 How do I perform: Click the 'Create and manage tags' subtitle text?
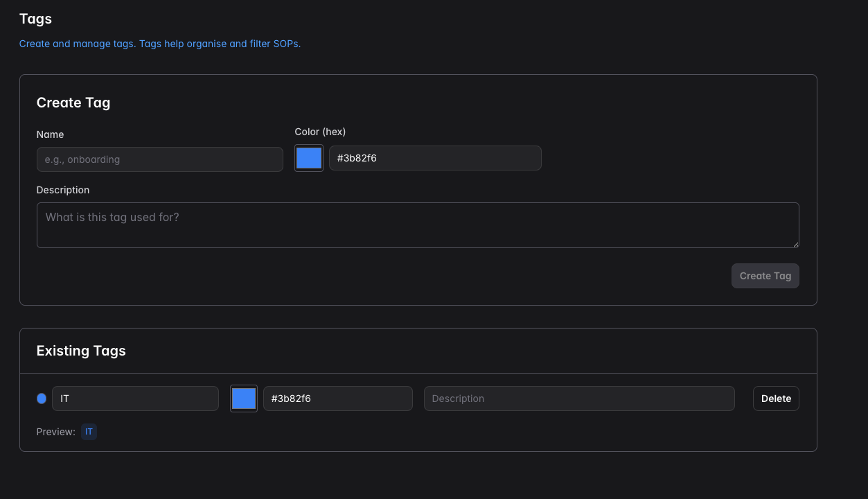coord(160,44)
